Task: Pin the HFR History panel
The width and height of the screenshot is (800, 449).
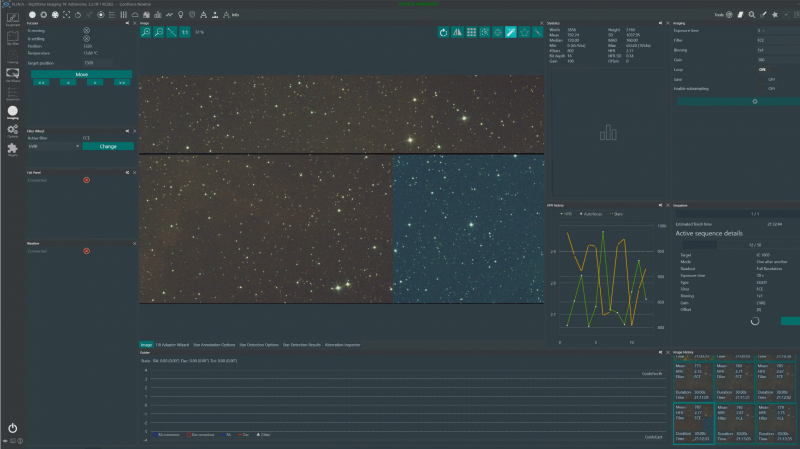Action: click(660, 205)
